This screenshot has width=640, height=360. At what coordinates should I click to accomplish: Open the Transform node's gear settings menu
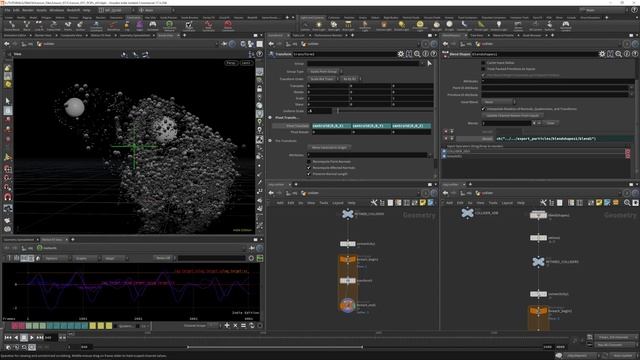[400, 54]
